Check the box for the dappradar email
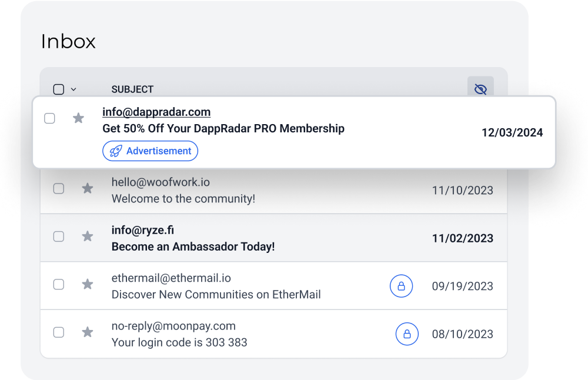 49,118
